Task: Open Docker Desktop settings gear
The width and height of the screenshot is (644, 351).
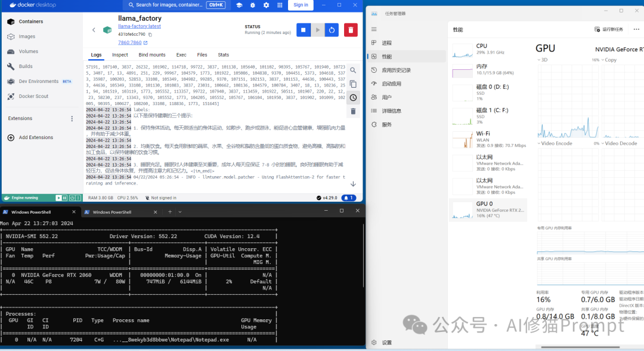Action: tap(266, 5)
